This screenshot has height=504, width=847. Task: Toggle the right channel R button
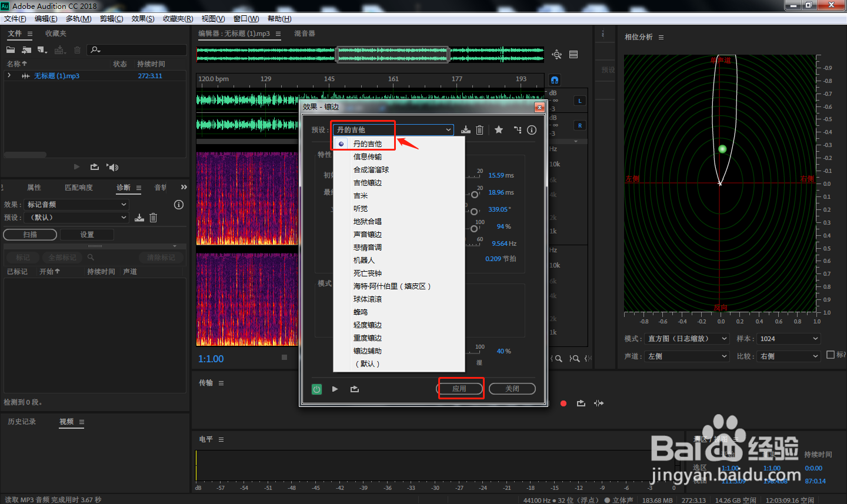pos(580,126)
